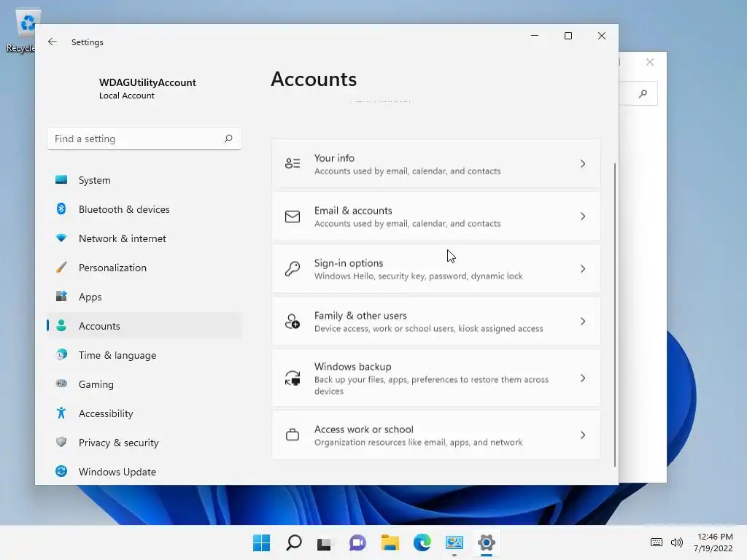Click the Apps icon in sidebar
This screenshot has height=560, width=747.
click(x=61, y=296)
